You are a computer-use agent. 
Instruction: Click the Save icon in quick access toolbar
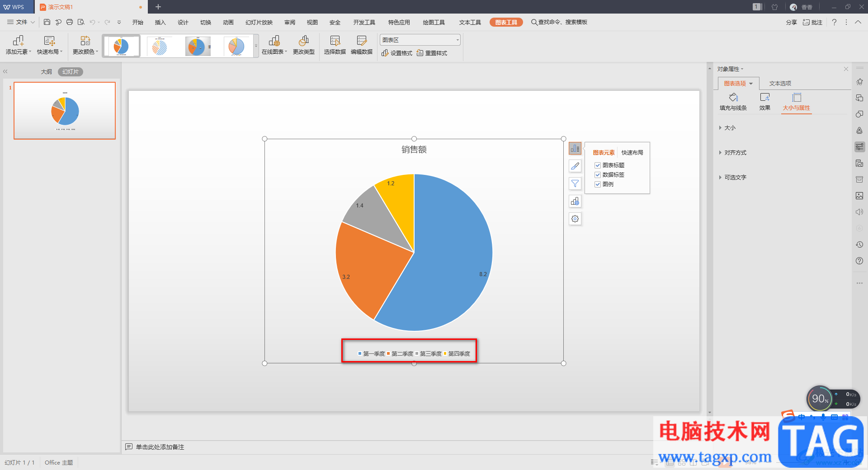click(47, 22)
